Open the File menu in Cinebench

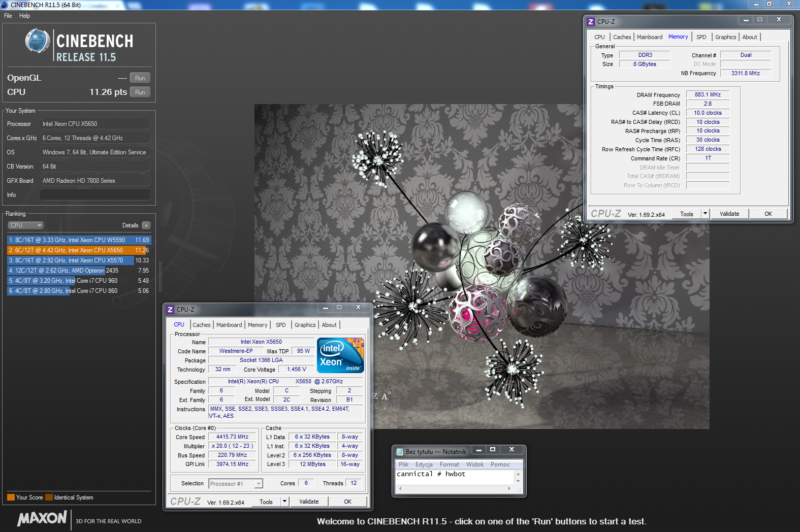(x=8, y=16)
